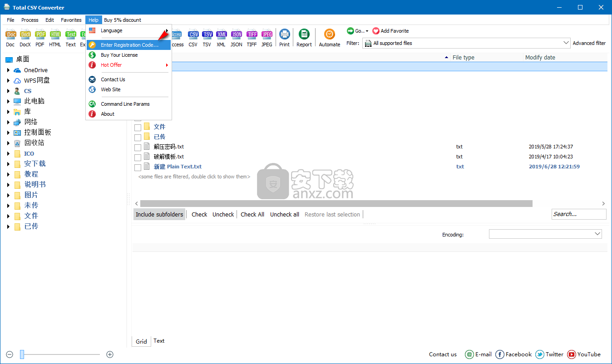Choose Hot Offer menu item
The image size is (612, 364).
(128, 65)
